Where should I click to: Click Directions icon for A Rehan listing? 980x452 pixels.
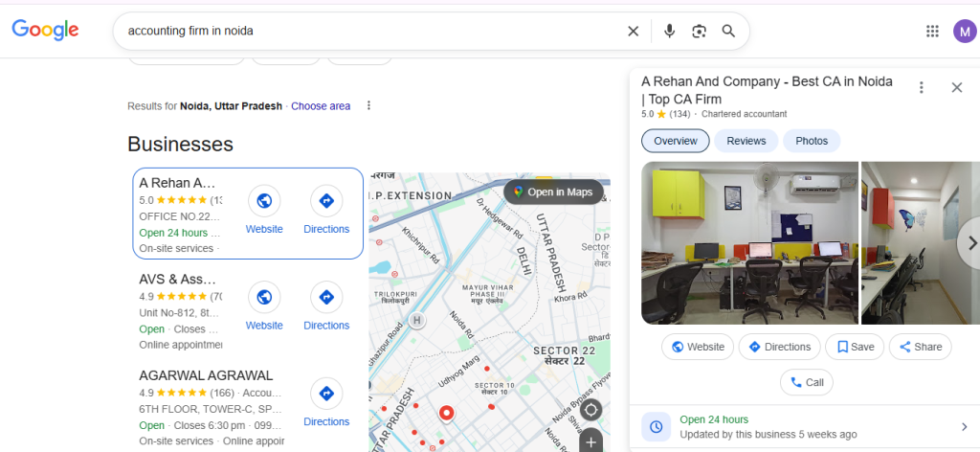pyautogui.click(x=326, y=201)
